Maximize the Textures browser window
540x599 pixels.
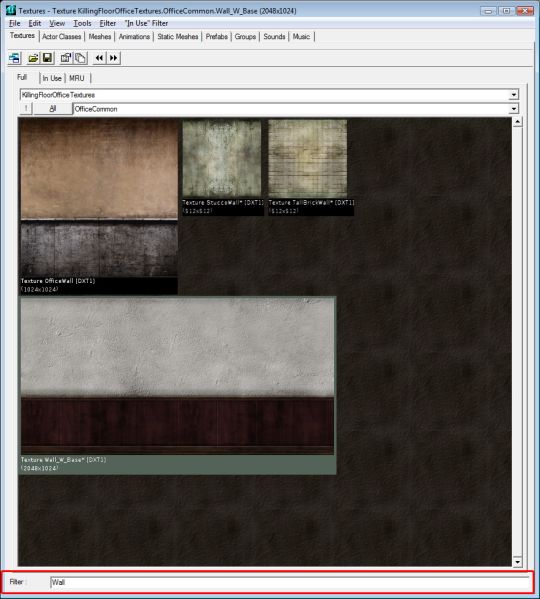(506, 11)
